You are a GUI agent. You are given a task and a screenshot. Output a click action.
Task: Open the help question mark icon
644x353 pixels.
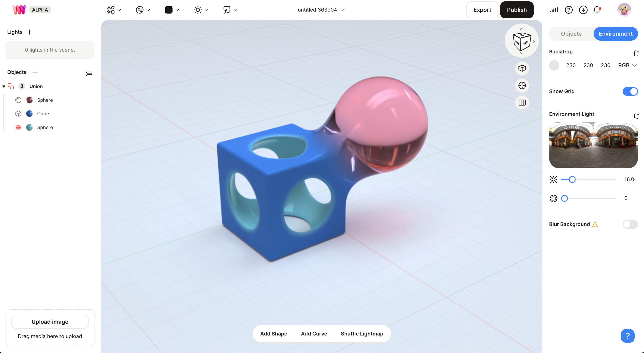(569, 10)
